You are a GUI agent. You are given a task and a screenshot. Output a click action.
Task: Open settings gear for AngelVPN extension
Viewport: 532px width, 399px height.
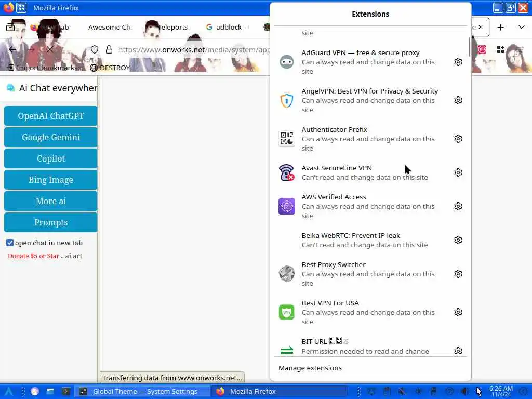click(x=458, y=100)
